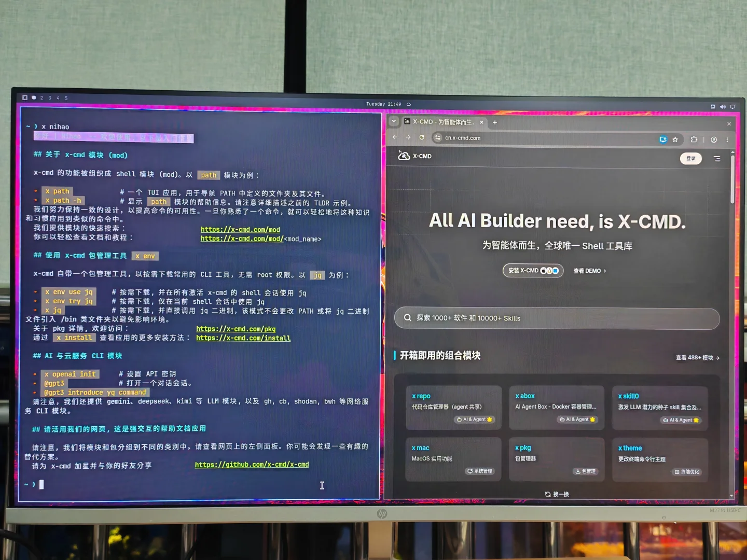Switch to workspace 3 in the top bar
747x560 pixels.
coord(50,97)
